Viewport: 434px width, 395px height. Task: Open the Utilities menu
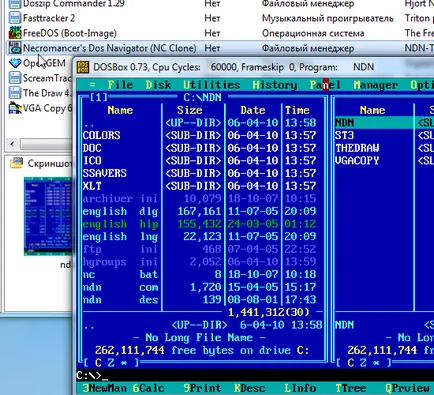(212, 85)
